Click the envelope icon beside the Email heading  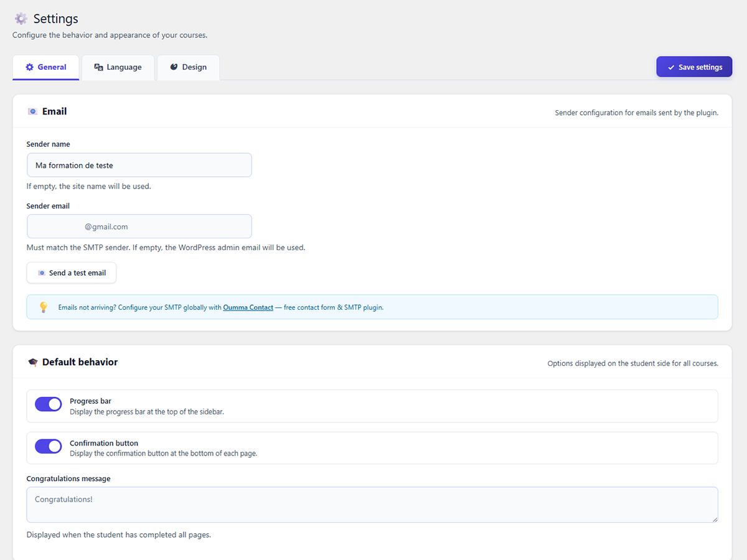tap(32, 111)
